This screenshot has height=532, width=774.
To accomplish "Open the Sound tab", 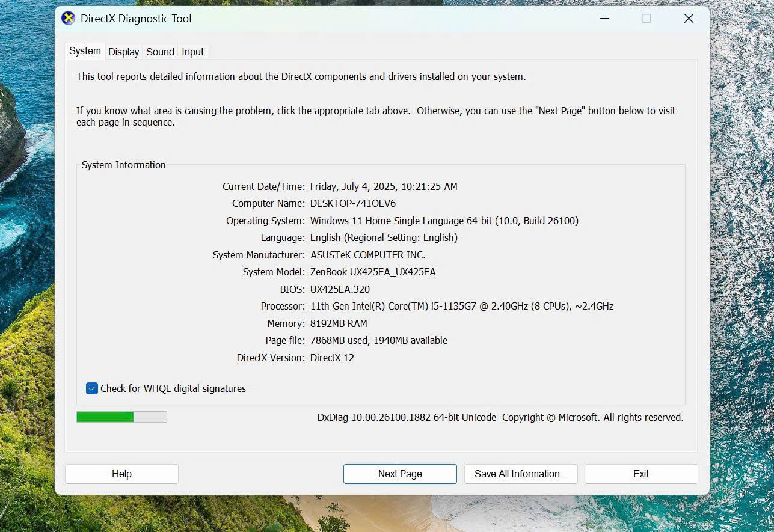I will click(160, 52).
